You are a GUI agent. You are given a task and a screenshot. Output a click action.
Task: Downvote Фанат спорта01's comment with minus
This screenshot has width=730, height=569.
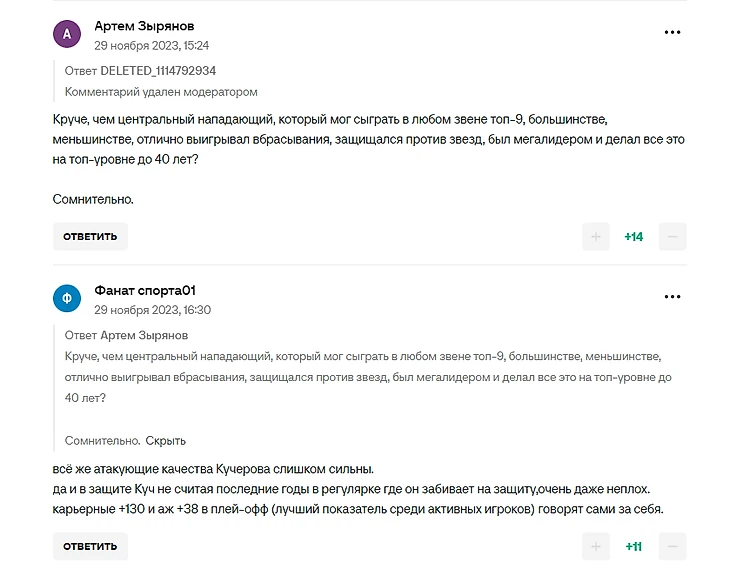click(x=673, y=547)
